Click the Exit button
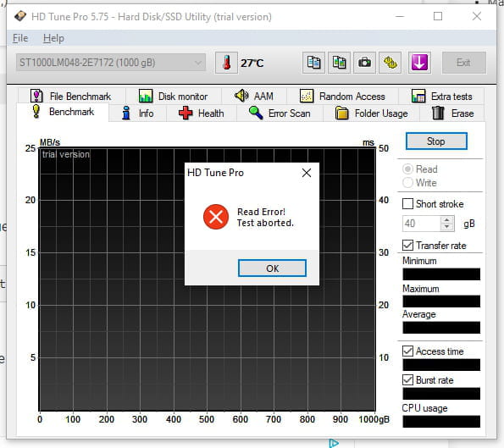 (463, 63)
